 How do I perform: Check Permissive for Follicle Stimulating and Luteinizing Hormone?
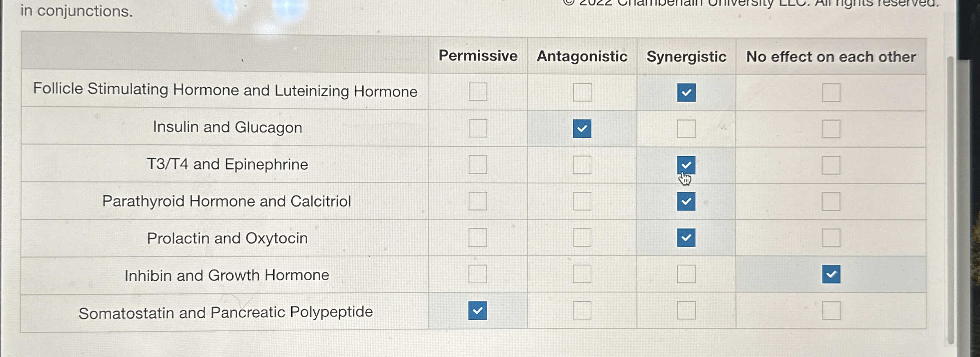tap(478, 92)
